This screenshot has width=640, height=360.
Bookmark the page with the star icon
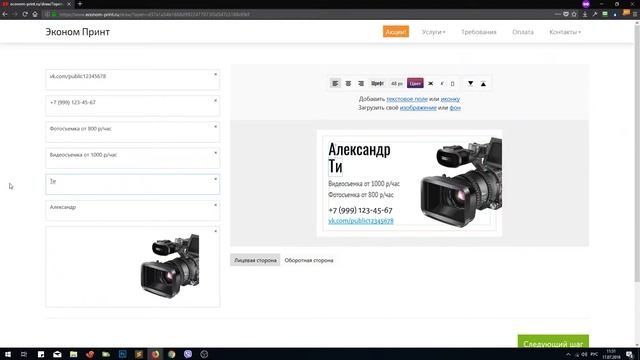[574, 14]
